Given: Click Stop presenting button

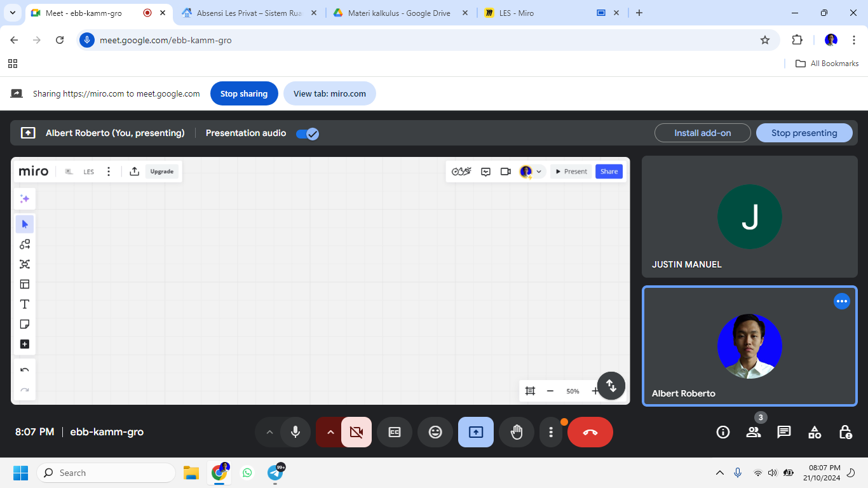Looking at the screenshot, I should [804, 133].
